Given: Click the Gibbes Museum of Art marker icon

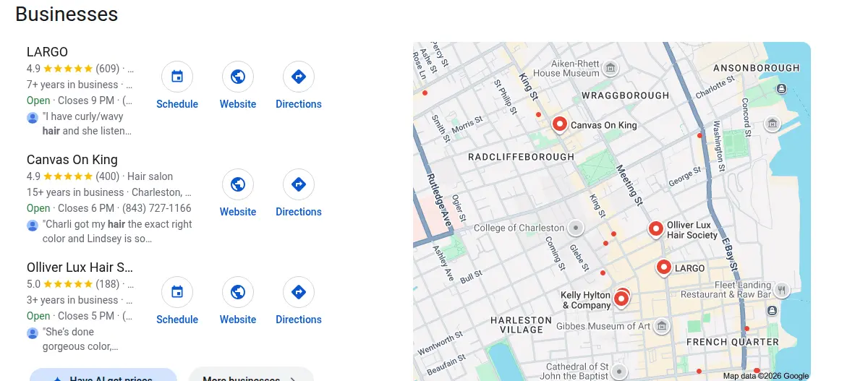Looking at the screenshot, I should click(661, 326).
